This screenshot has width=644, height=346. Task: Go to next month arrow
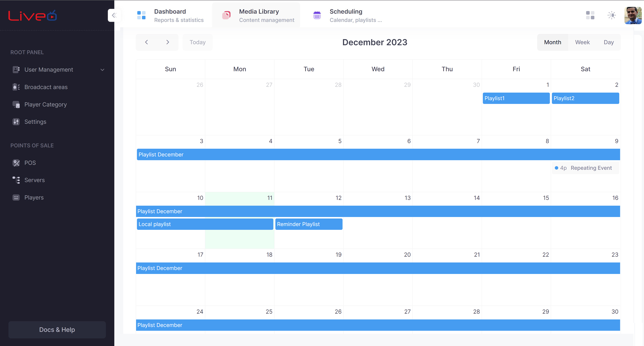168,42
